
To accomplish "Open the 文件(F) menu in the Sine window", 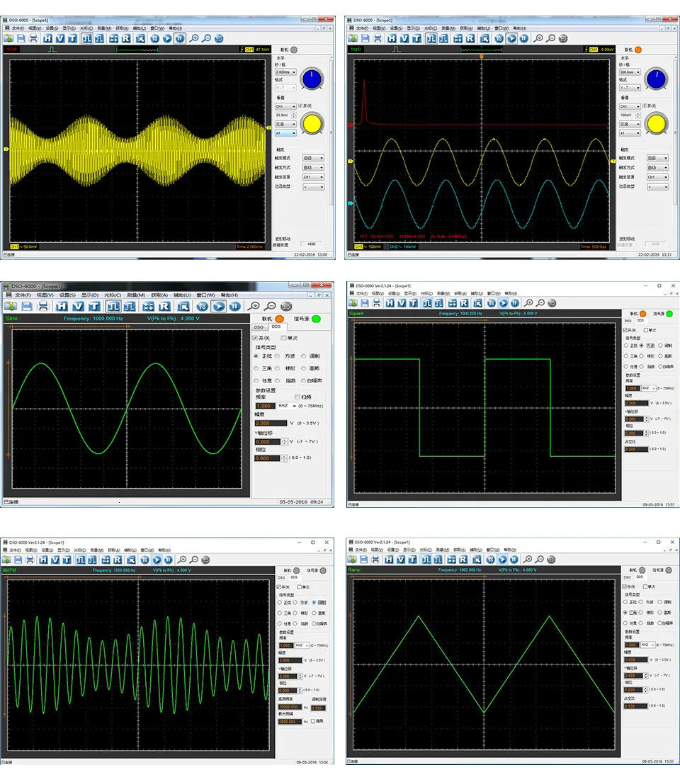I will point(23,295).
